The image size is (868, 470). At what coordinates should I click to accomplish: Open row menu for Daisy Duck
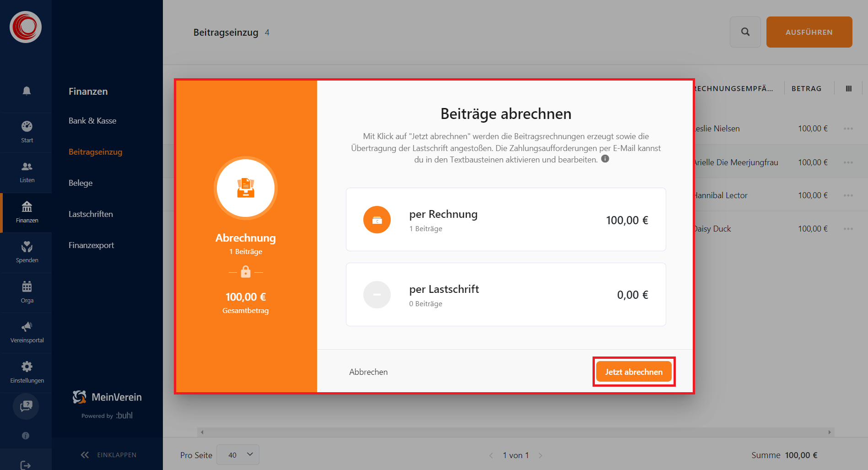(x=848, y=229)
